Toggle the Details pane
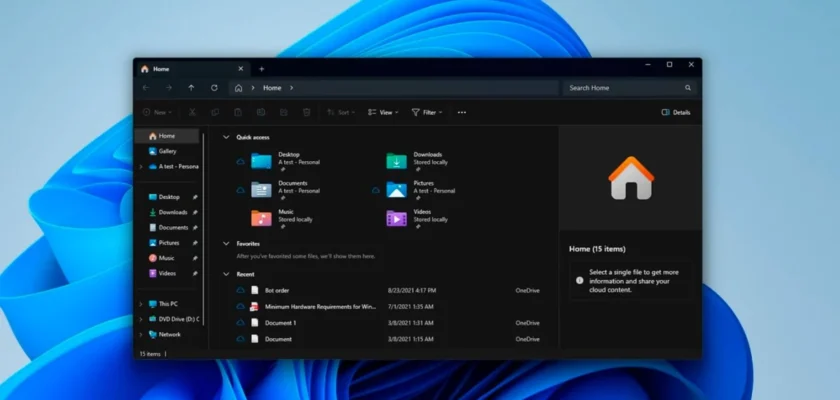Image resolution: width=840 pixels, height=400 pixels. pyautogui.click(x=676, y=112)
